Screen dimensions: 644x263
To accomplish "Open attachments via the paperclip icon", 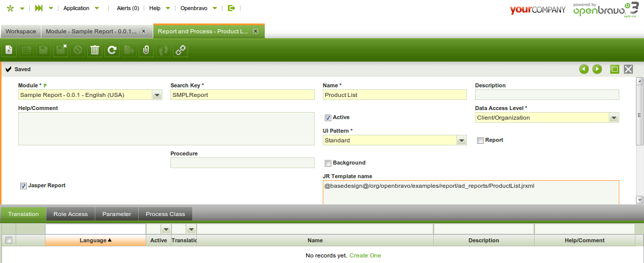I will [x=146, y=50].
